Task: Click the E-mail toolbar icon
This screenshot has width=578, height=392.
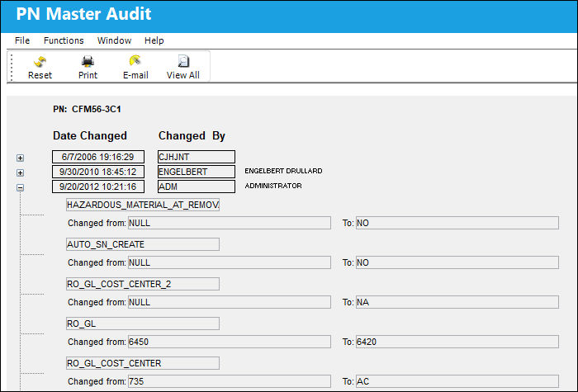Action: (x=135, y=61)
